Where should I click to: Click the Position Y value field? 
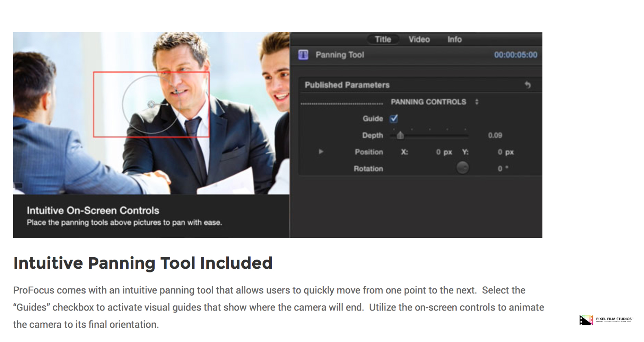pyautogui.click(x=500, y=152)
